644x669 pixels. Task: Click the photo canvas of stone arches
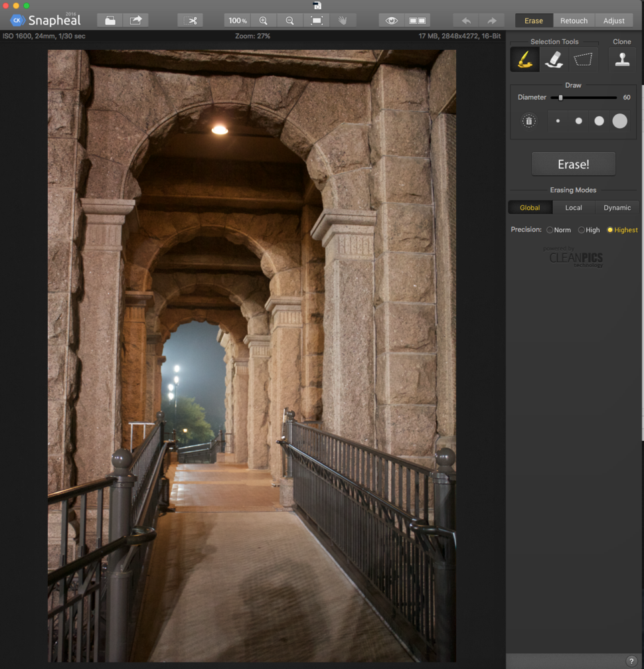(x=252, y=356)
